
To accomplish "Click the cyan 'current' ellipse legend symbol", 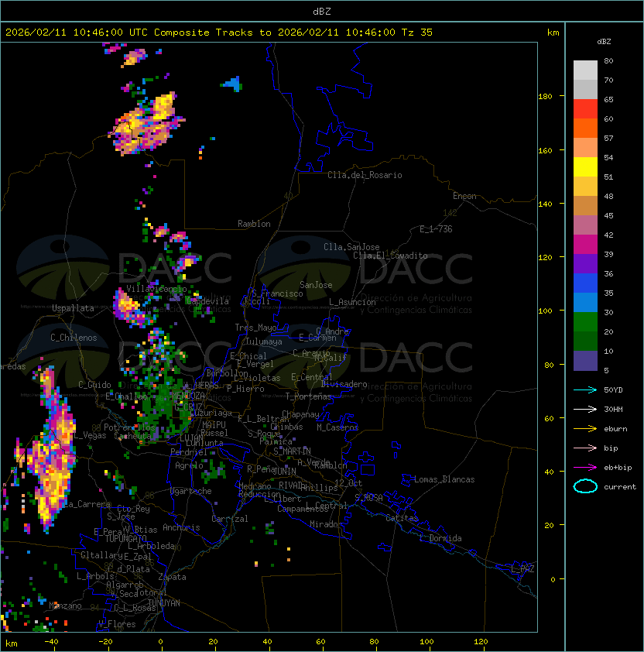I will [585, 486].
